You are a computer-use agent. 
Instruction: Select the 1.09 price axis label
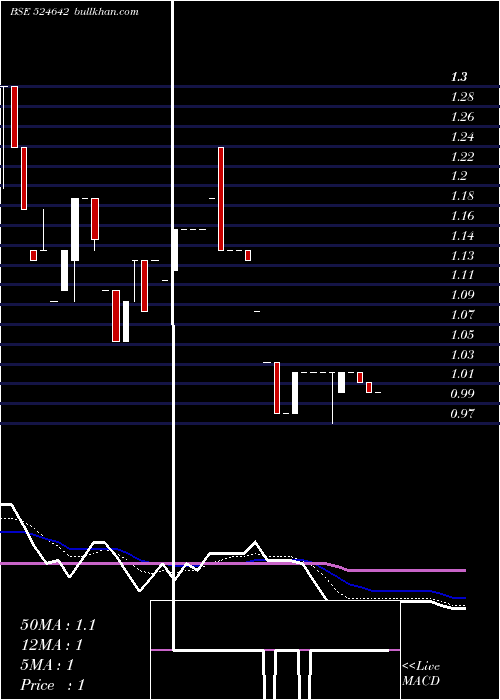pos(462,295)
